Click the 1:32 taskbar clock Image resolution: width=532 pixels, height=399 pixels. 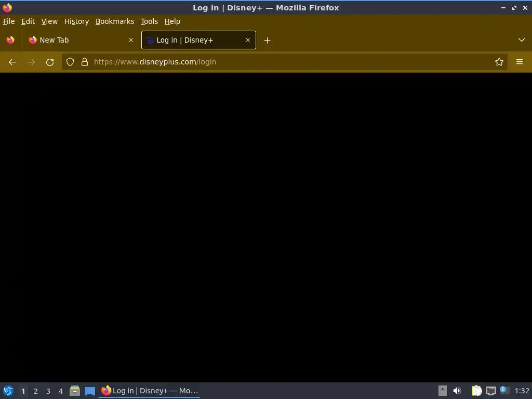(x=522, y=391)
